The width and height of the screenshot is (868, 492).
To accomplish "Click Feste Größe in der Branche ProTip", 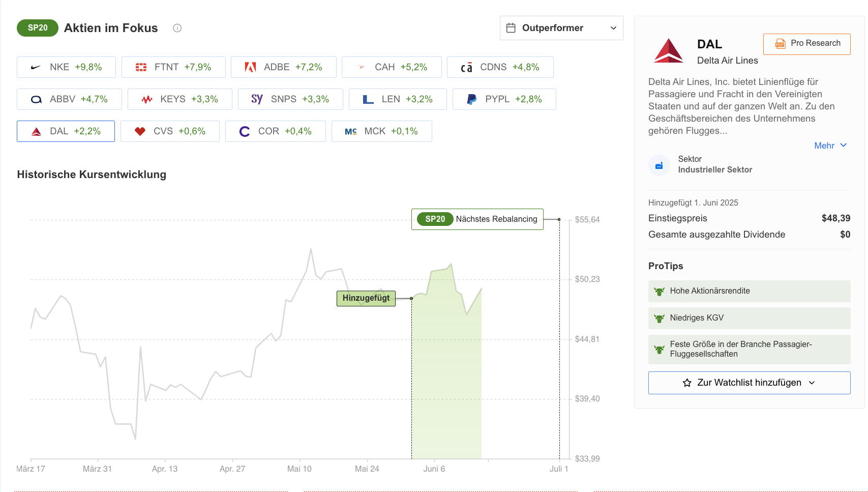I will click(750, 349).
